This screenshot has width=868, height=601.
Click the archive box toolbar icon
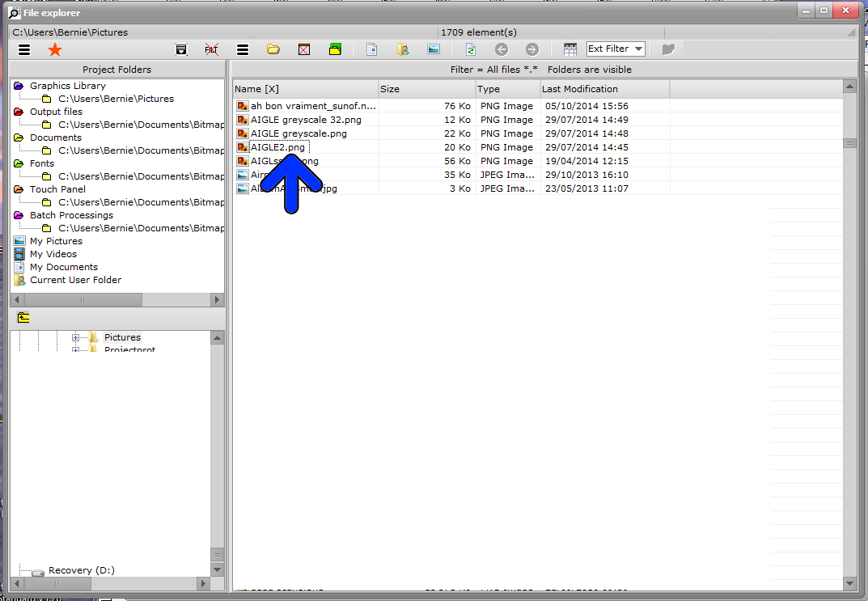tap(181, 50)
